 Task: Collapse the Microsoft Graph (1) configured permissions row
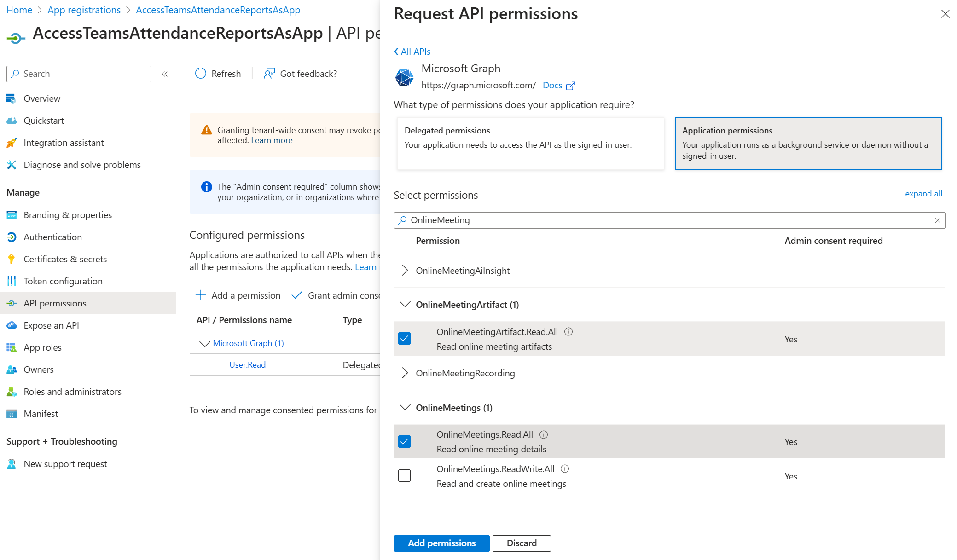204,344
